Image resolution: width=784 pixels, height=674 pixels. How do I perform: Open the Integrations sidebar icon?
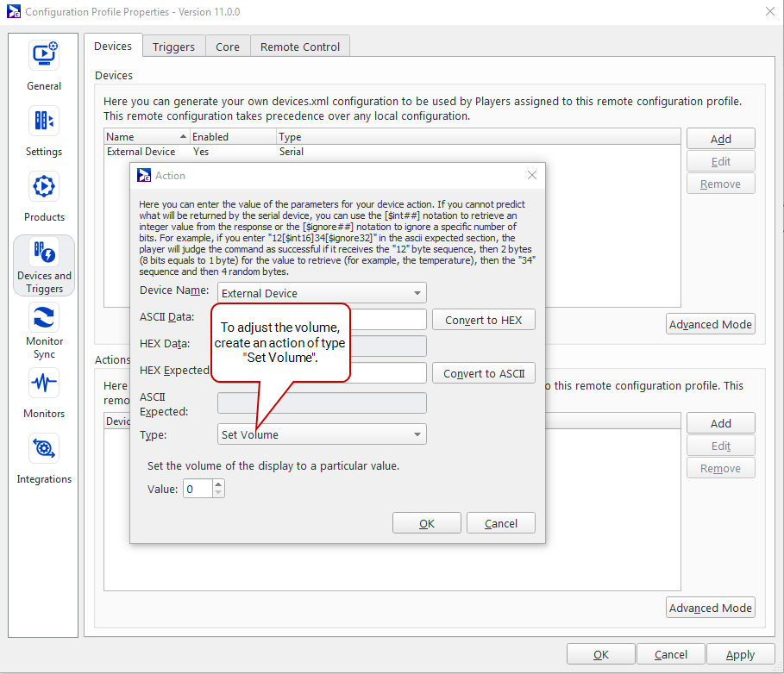click(x=44, y=449)
